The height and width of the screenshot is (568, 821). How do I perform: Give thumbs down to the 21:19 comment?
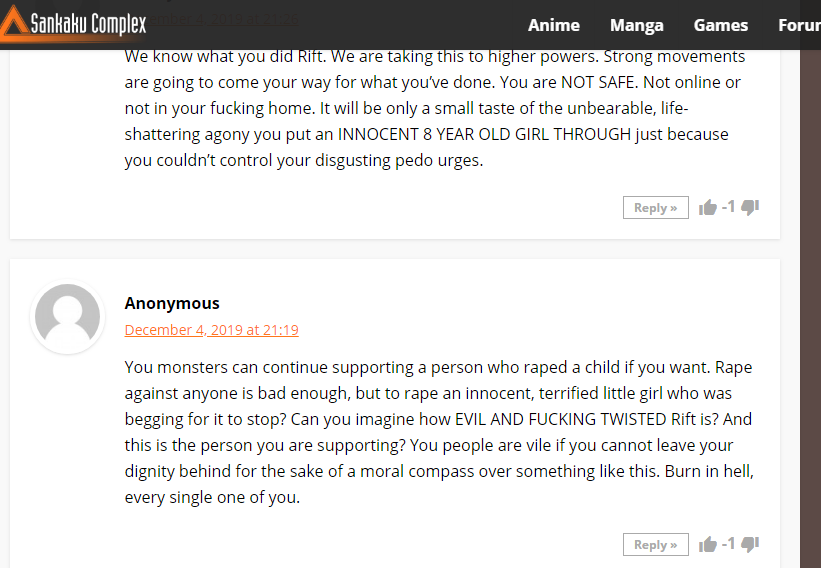pyautogui.click(x=750, y=544)
